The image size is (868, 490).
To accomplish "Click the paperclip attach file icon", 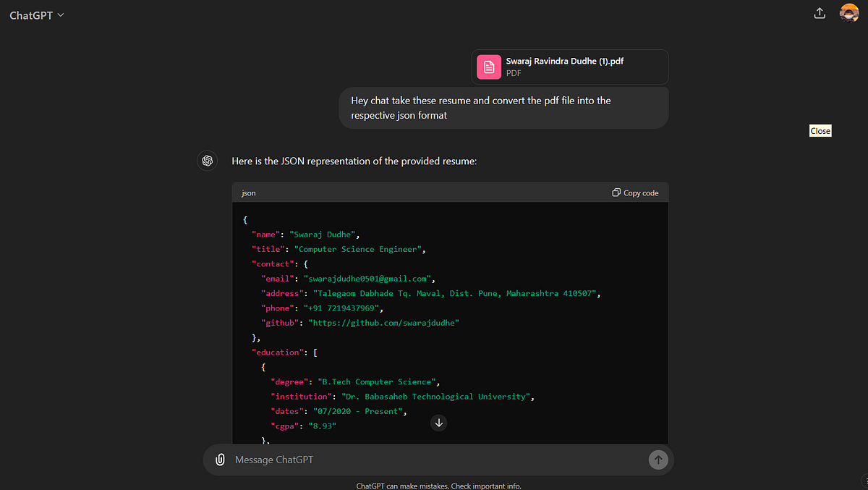I will click(x=220, y=460).
